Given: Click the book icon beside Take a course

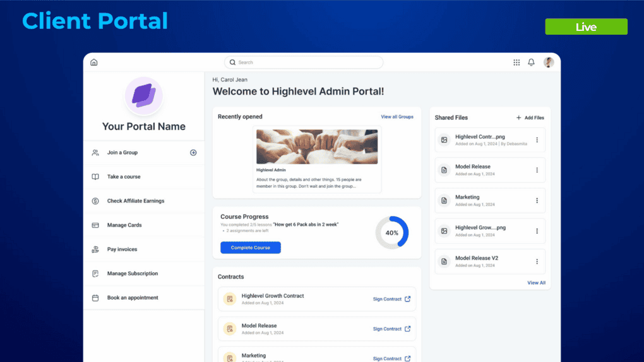Looking at the screenshot, I should (95, 177).
